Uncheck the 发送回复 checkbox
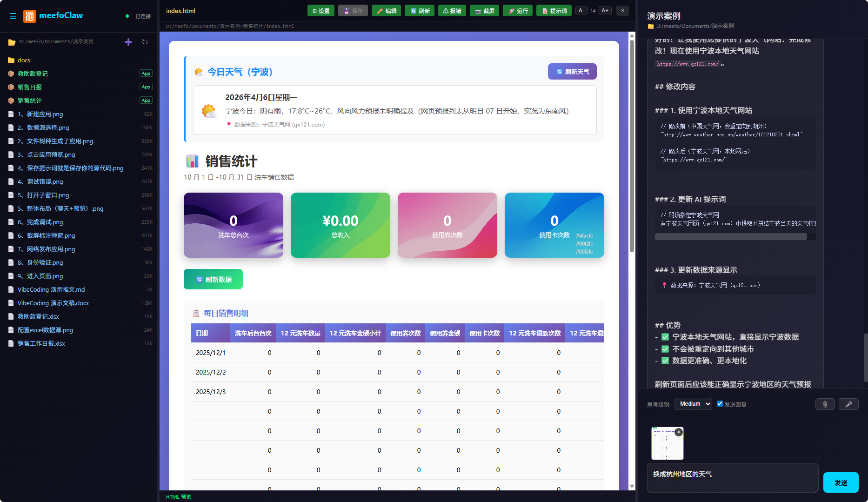Image resolution: width=868 pixels, height=502 pixels. pos(720,403)
